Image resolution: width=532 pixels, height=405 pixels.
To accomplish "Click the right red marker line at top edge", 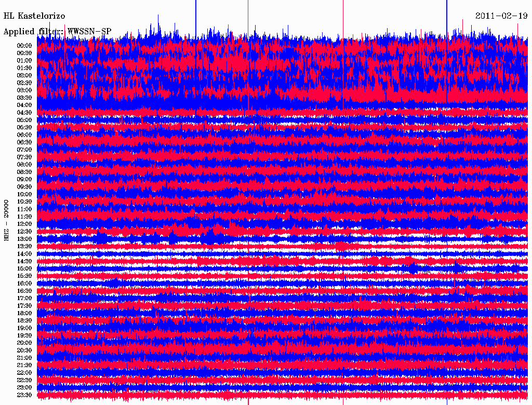I will coord(343,10).
